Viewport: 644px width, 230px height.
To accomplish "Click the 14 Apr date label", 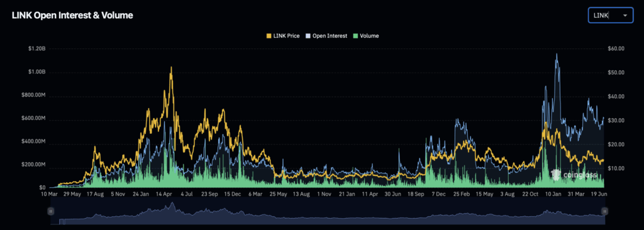I will pyautogui.click(x=165, y=194).
